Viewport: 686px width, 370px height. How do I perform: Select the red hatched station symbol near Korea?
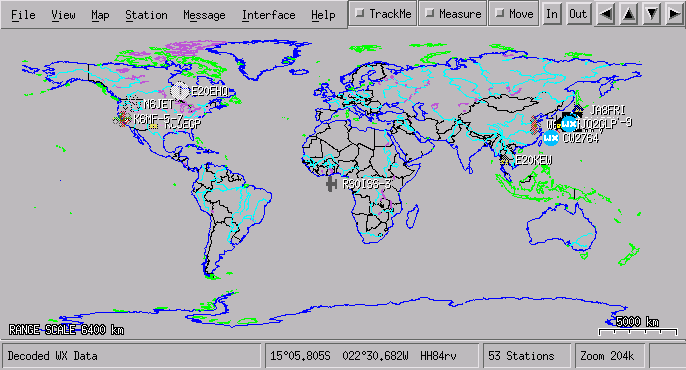(x=535, y=125)
